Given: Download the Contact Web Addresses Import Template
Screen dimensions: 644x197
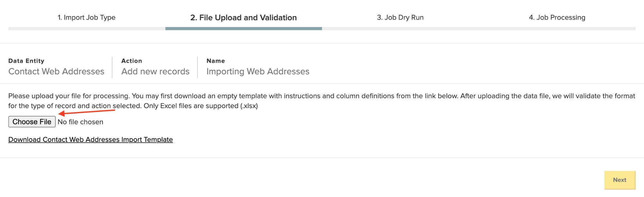Looking at the screenshot, I should (91, 139).
